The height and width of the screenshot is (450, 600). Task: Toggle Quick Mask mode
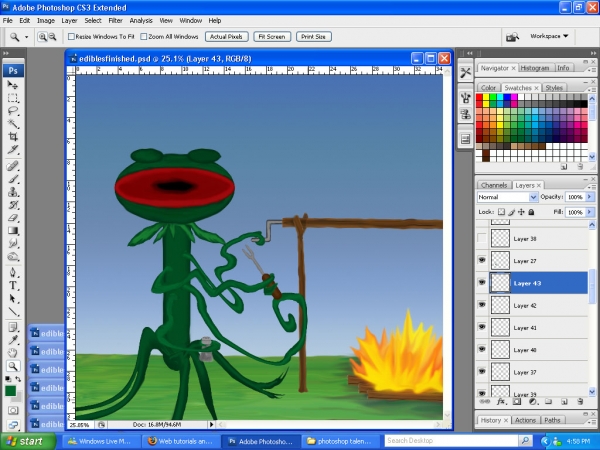(13, 411)
